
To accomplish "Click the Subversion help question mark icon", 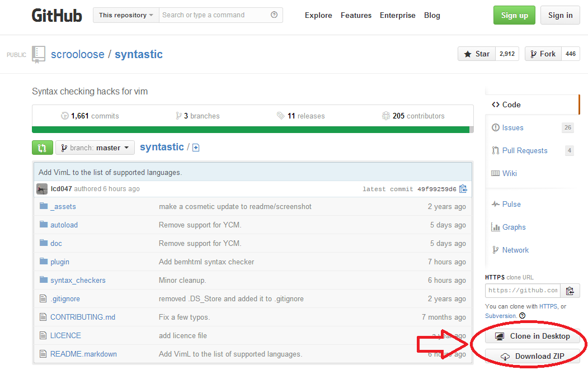I will coord(522,315).
